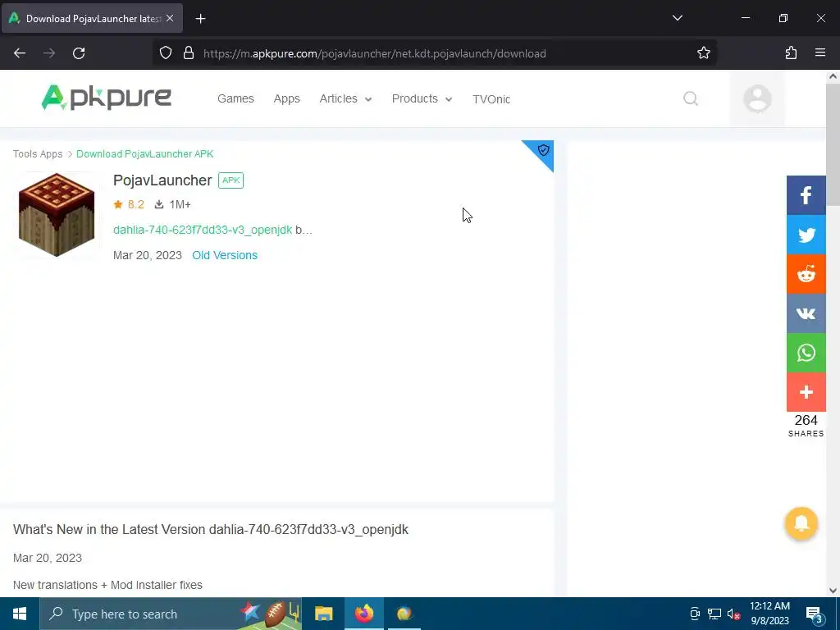
Task: Share on Reddit
Action: (x=806, y=274)
